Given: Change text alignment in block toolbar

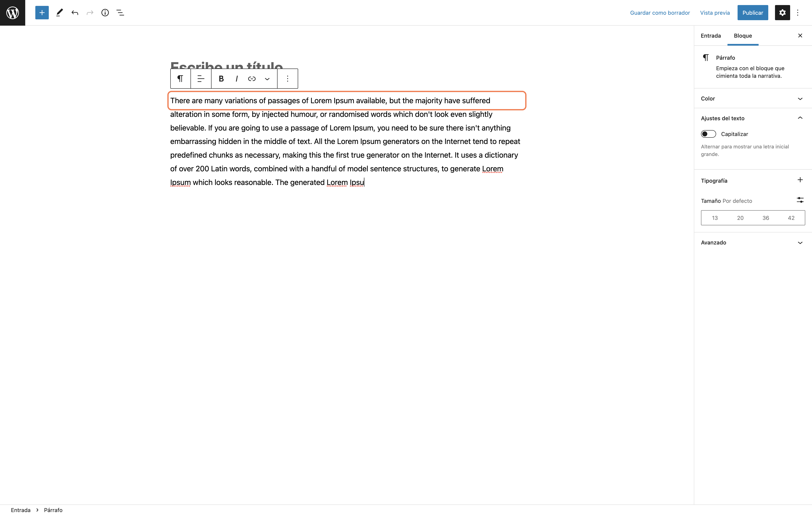Looking at the screenshot, I should [201, 79].
